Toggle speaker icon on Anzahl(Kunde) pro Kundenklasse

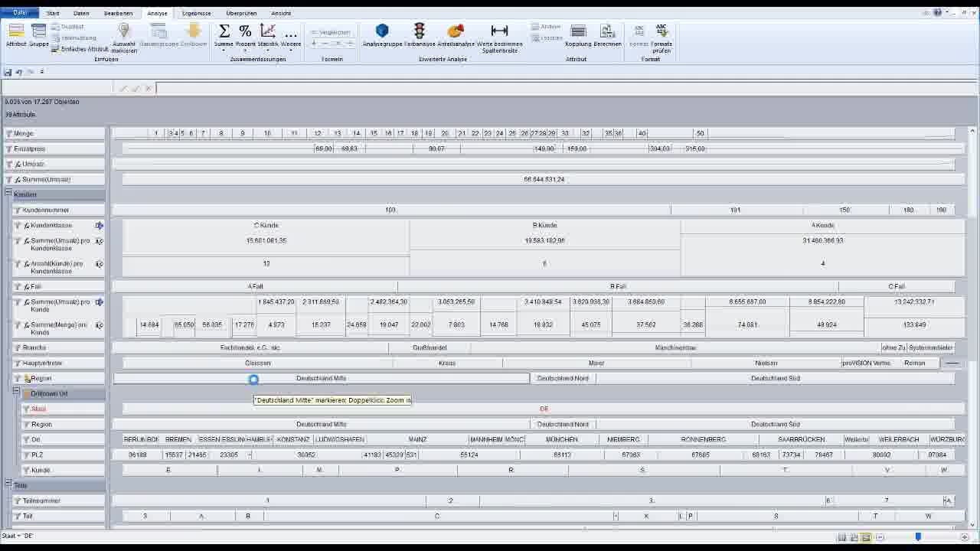(99, 264)
